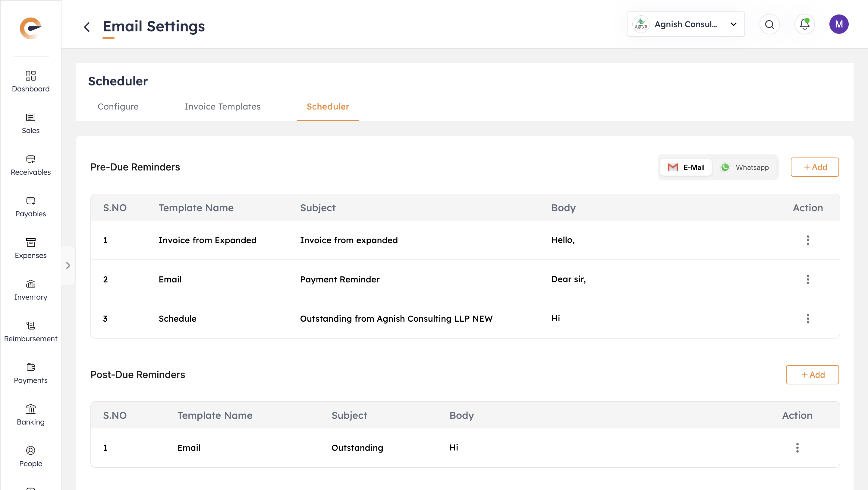
Task: Switch to the Configure tab
Action: 118,107
